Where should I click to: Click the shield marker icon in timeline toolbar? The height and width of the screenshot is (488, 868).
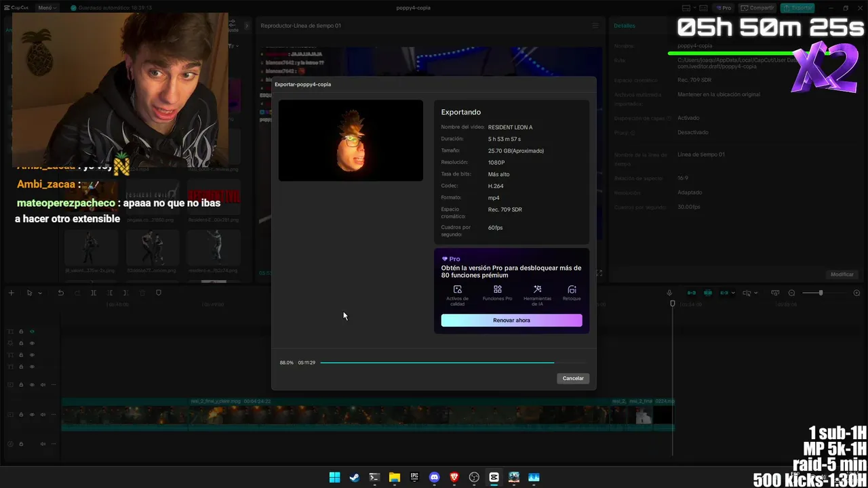(x=159, y=293)
